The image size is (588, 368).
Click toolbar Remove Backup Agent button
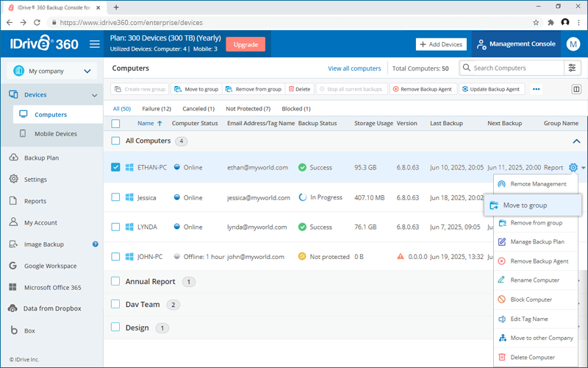pos(423,89)
